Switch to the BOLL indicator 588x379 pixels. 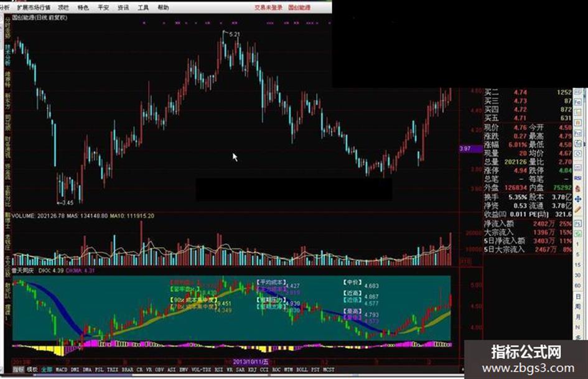click(x=302, y=370)
